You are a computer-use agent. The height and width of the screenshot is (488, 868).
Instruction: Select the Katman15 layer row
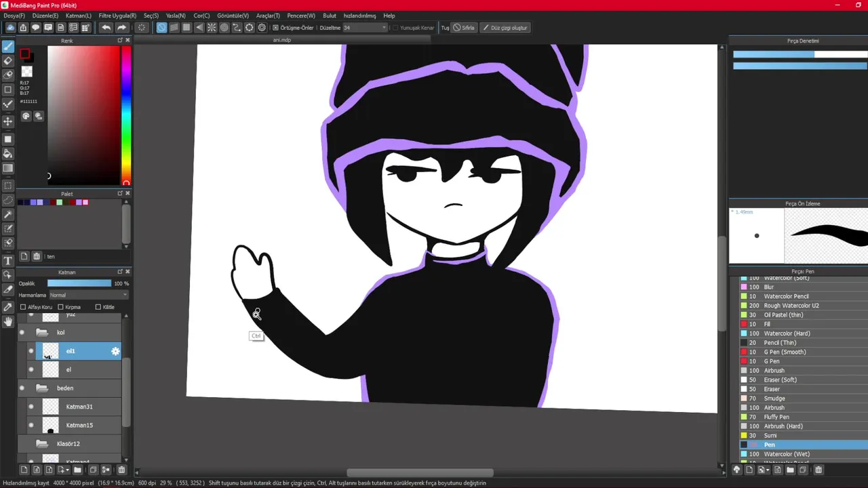tap(70, 425)
